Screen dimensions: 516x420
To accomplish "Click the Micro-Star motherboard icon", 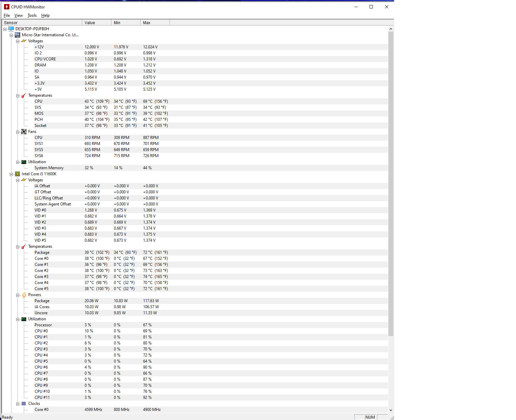I will [x=17, y=35].
